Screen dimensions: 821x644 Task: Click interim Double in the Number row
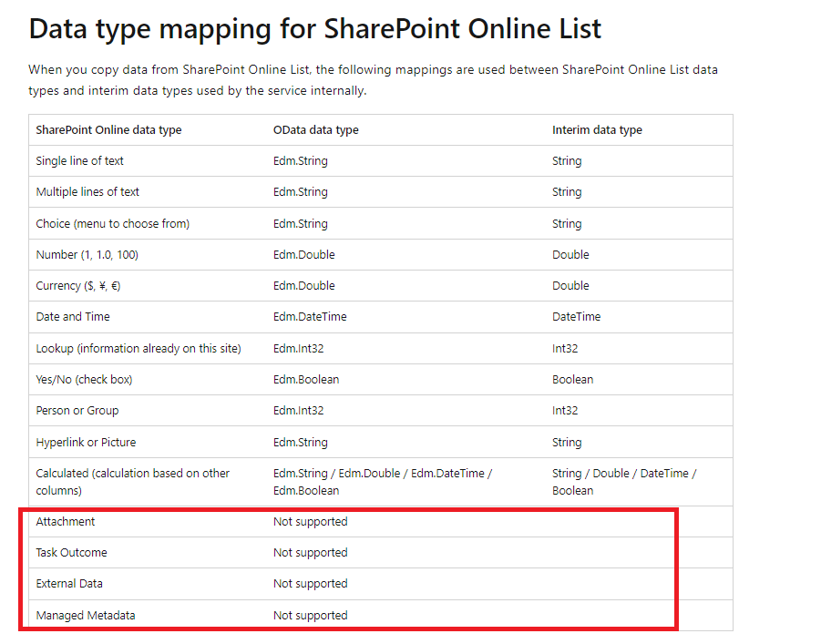click(570, 254)
